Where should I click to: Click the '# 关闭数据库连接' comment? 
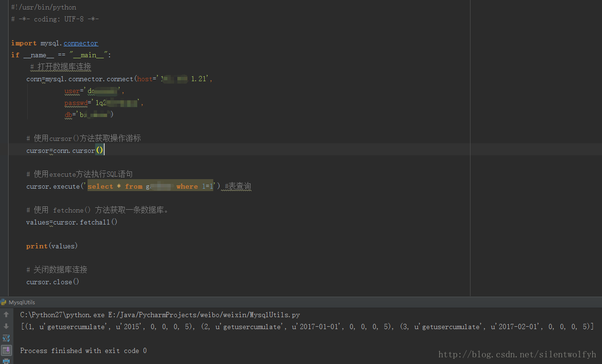pos(57,270)
